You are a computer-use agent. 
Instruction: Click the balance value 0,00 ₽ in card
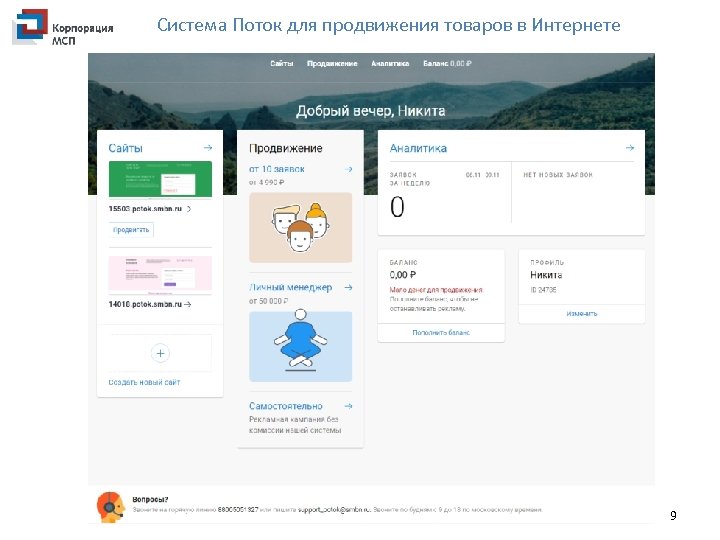coord(403,275)
